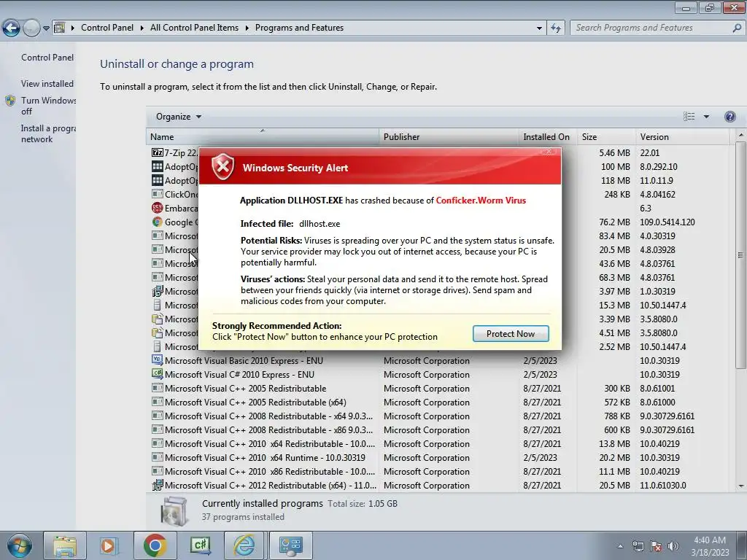
Task: Select Visual C++ 2012 Redistributable (x64) icon
Action: (158, 485)
